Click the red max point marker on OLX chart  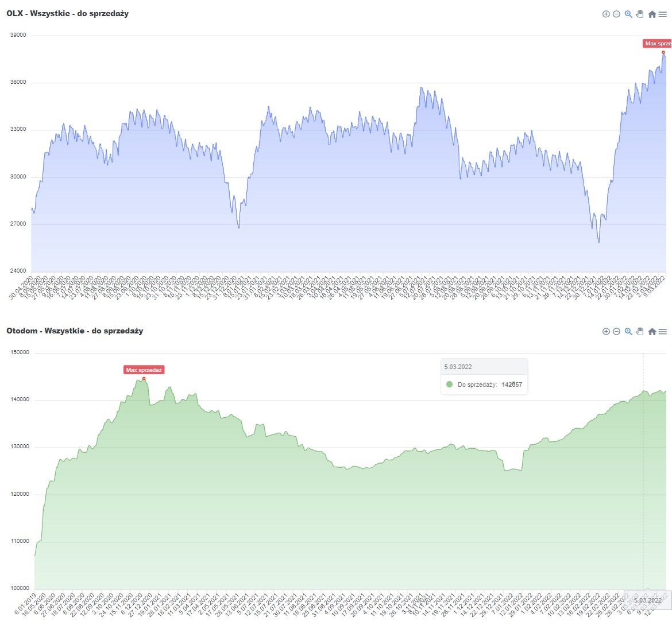point(663,52)
